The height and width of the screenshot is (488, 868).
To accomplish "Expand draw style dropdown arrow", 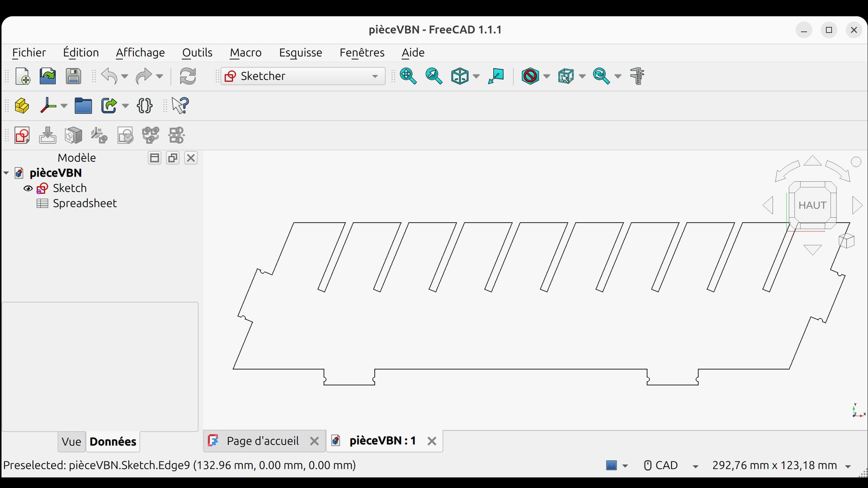I will (547, 76).
